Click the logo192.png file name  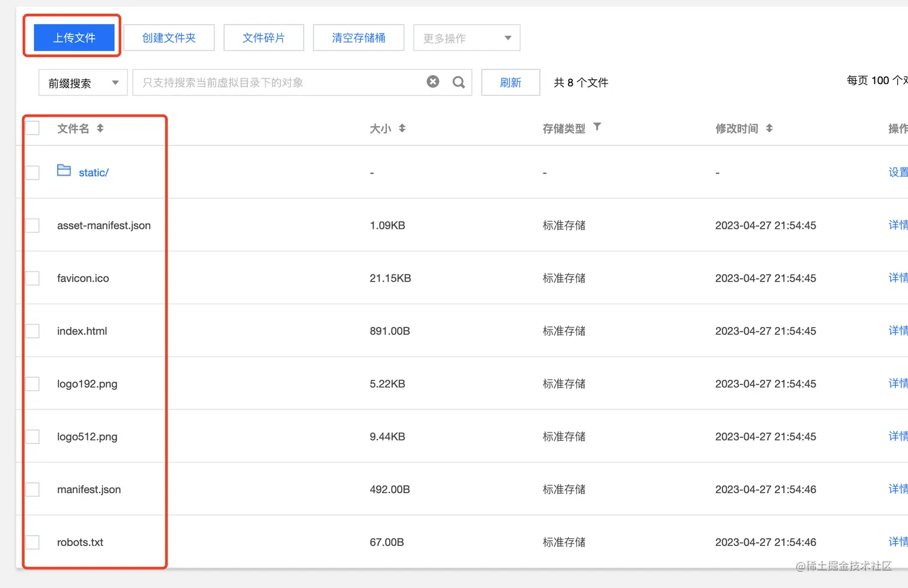coord(87,384)
